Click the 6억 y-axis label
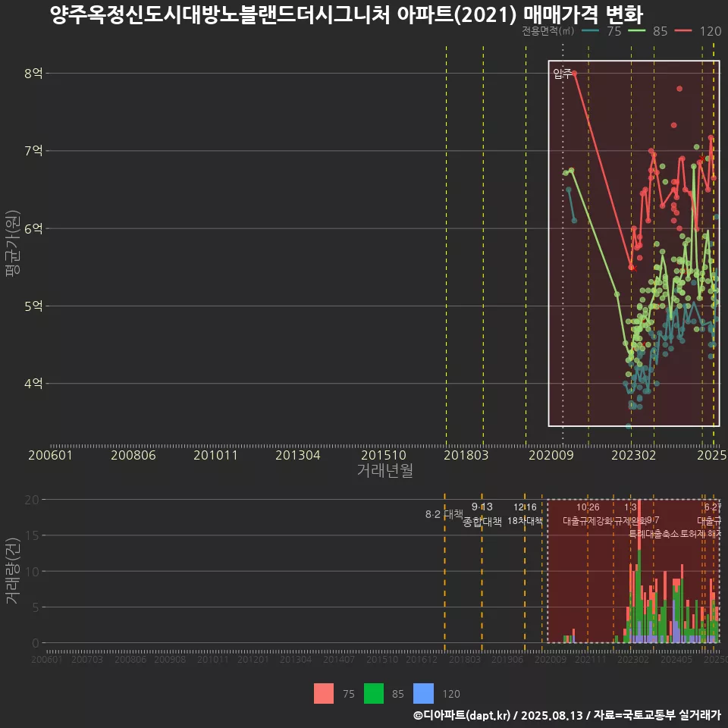Viewport: 728px width, 728px height. tap(33, 228)
